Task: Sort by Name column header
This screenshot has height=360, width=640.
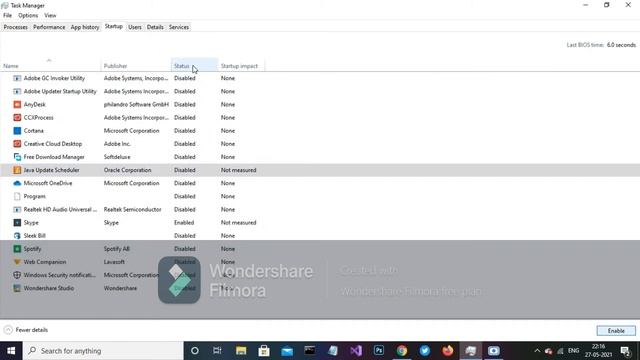Action: [51, 65]
